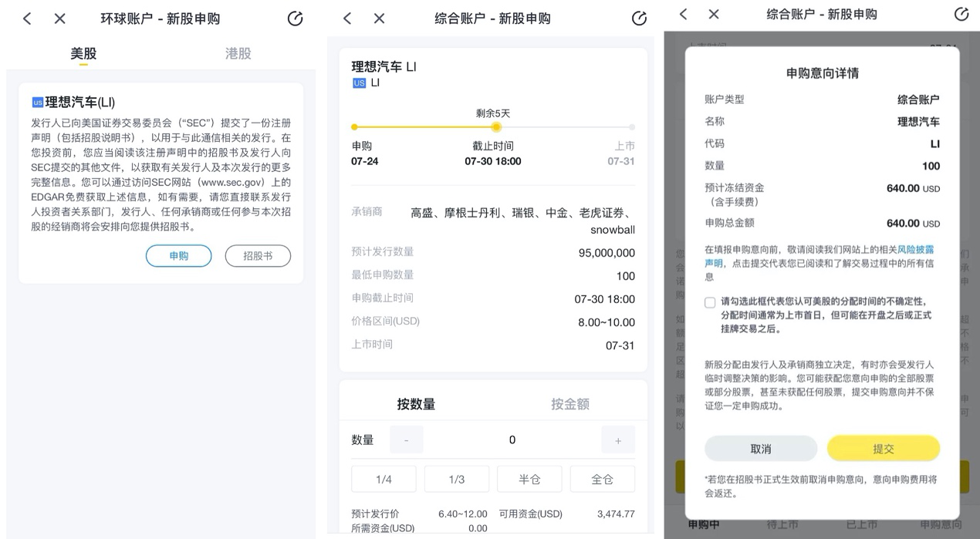This screenshot has height=539, width=980.
Task: Open the 招股书 prospectus button
Action: pos(258,255)
